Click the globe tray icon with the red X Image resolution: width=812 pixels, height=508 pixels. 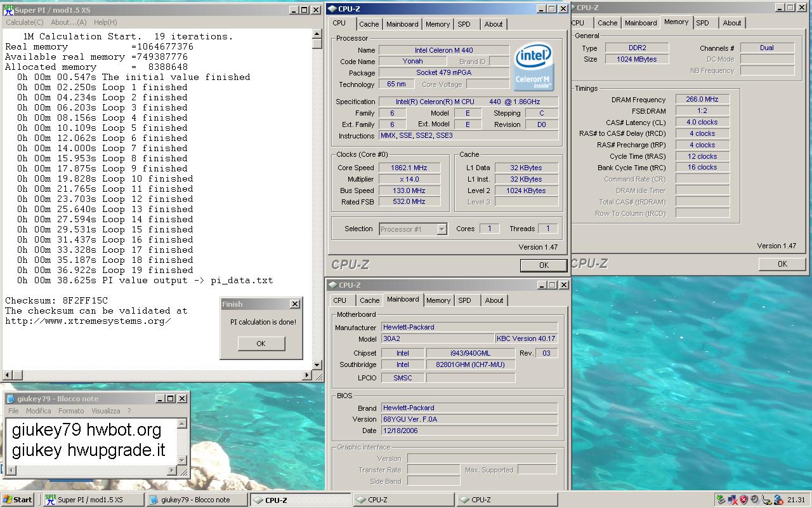click(778, 500)
